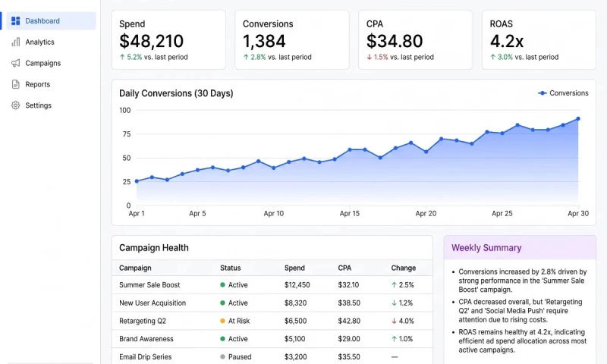Image resolution: width=607 pixels, height=364 pixels.
Task: Open the Retargeting Q2 campaign
Action: [x=272, y=321]
